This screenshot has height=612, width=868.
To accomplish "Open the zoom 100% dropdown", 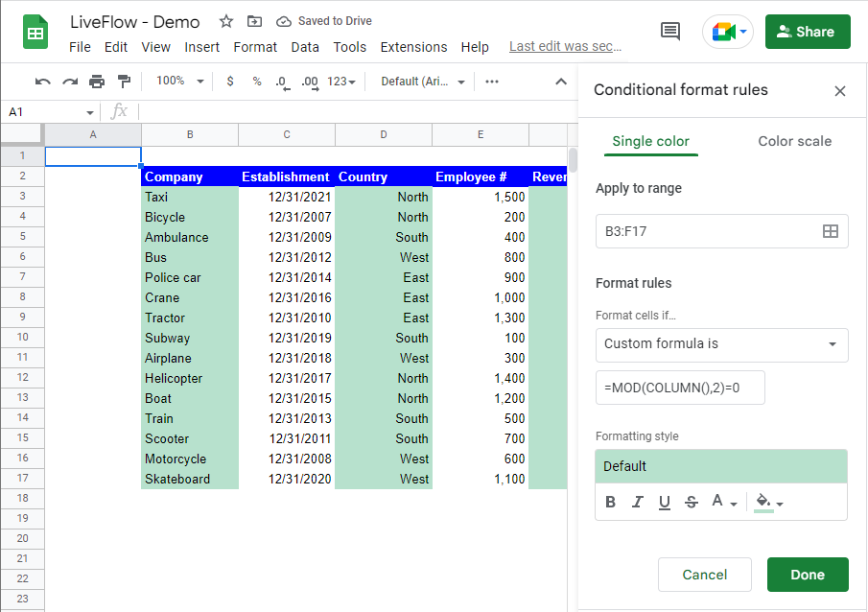I will coord(177,82).
